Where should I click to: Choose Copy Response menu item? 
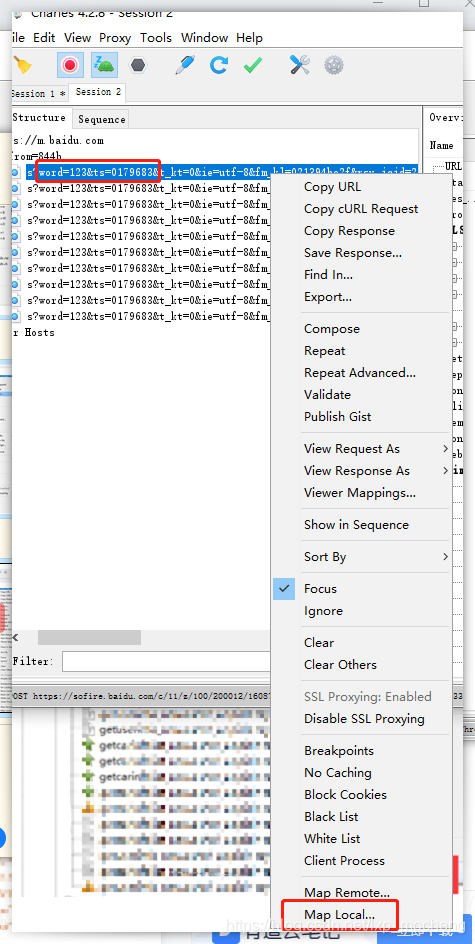pyautogui.click(x=349, y=231)
